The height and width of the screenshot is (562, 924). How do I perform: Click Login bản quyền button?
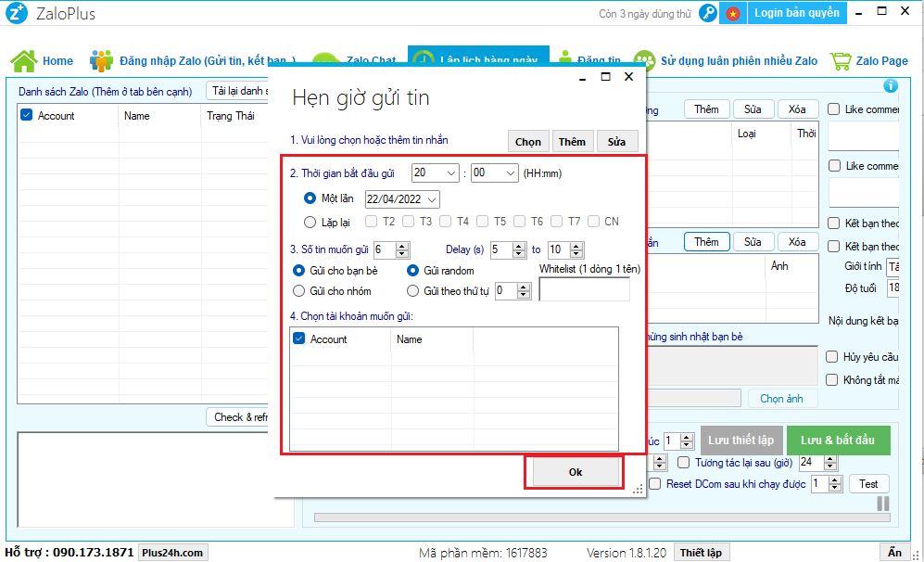[x=797, y=13]
